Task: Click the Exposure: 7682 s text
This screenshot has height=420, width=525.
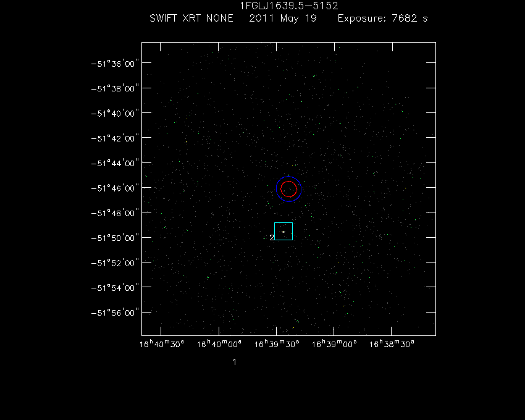Action: click(x=383, y=19)
